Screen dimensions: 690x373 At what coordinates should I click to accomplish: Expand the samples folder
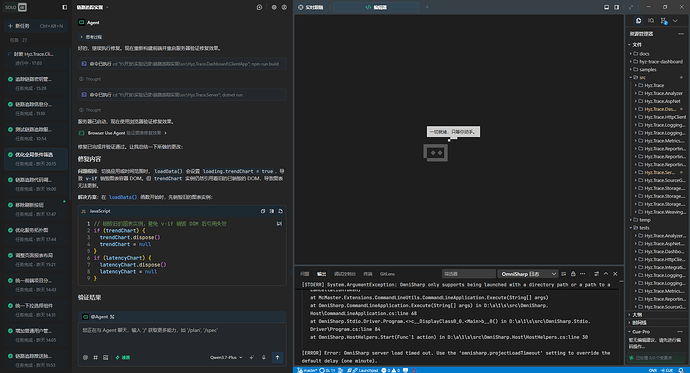point(657,69)
